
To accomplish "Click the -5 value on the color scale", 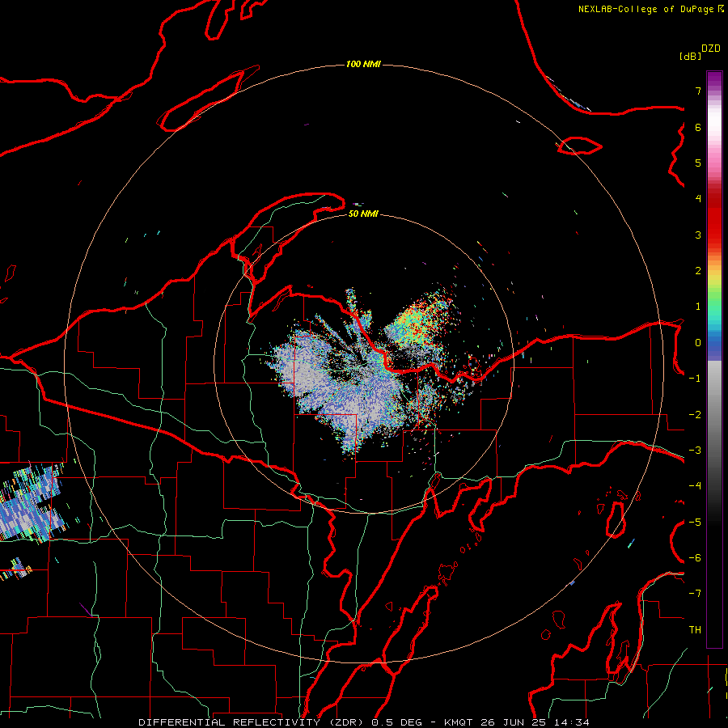I will click(695, 523).
